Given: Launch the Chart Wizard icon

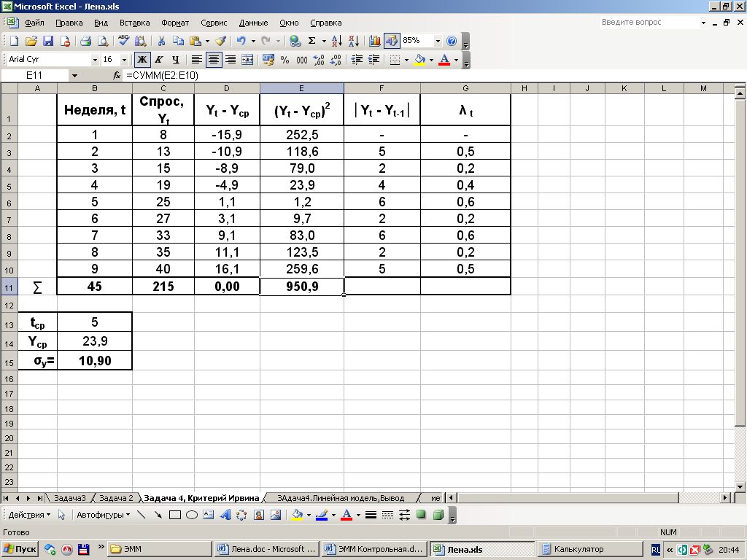Looking at the screenshot, I should coord(375,41).
